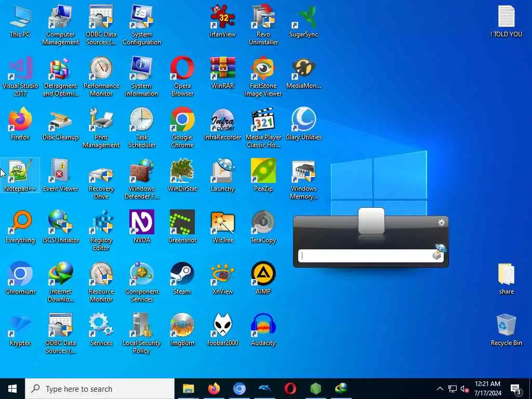Click the Launchy search input field
The height and width of the screenshot is (399, 532).
coord(370,256)
